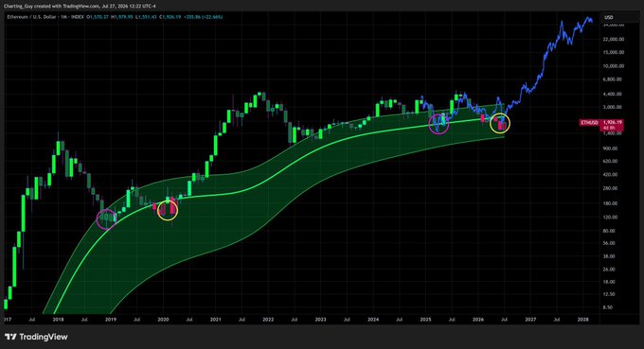Click the open price value O1,570.37
The image size is (644, 349).
pos(98,17)
